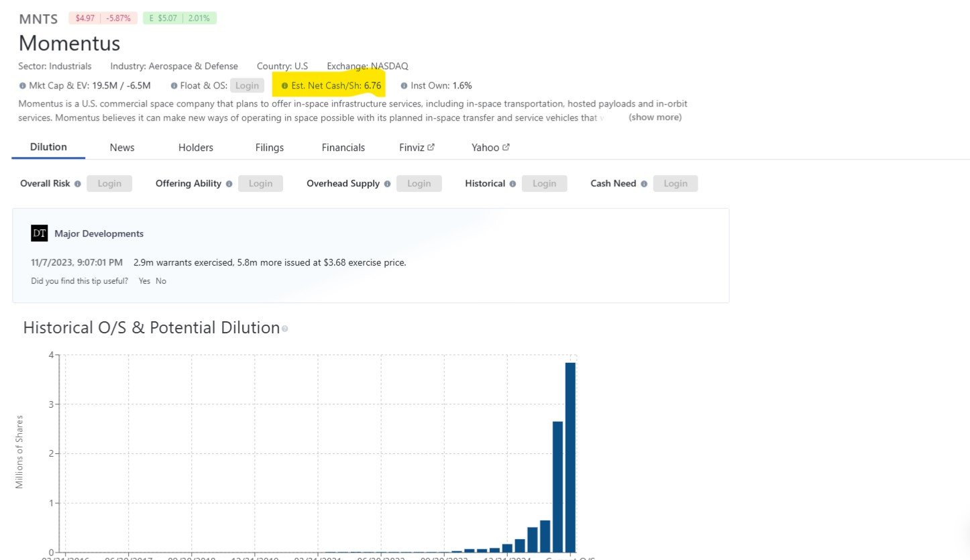Click the Major Developments heading
This screenshot has height=560, width=970.
pos(99,234)
